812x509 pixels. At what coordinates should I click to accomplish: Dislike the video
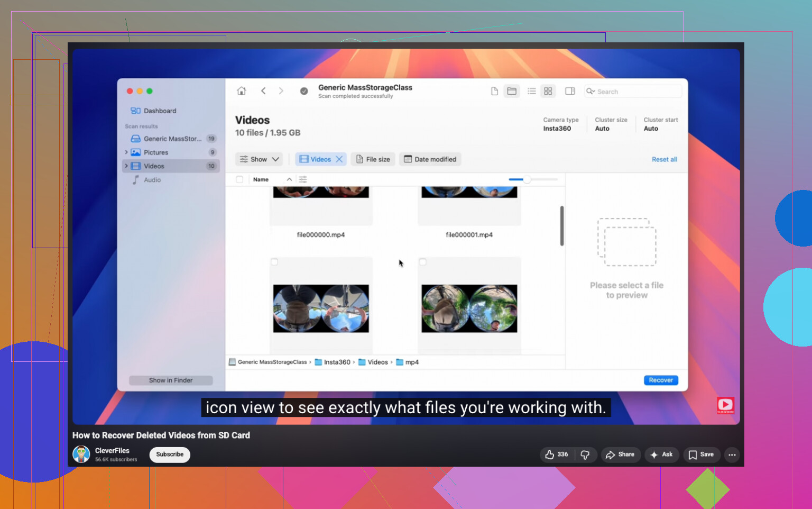pyautogui.click(x=585, y=455)
